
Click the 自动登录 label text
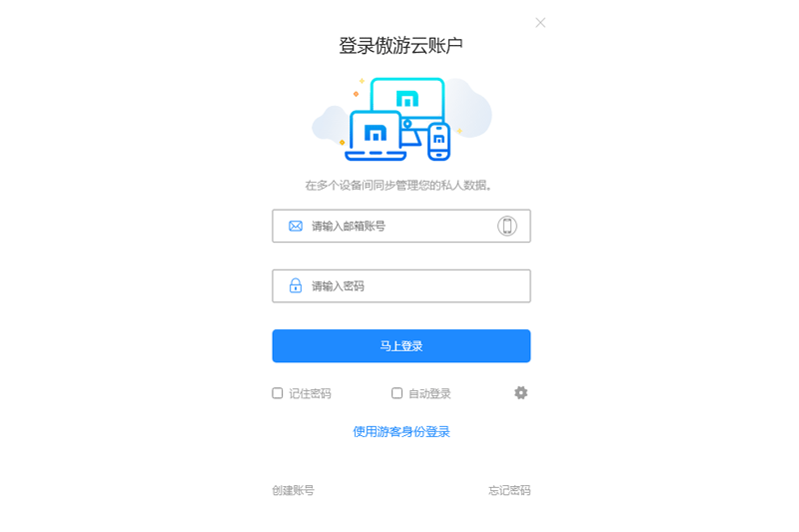(x=429, y=393)
